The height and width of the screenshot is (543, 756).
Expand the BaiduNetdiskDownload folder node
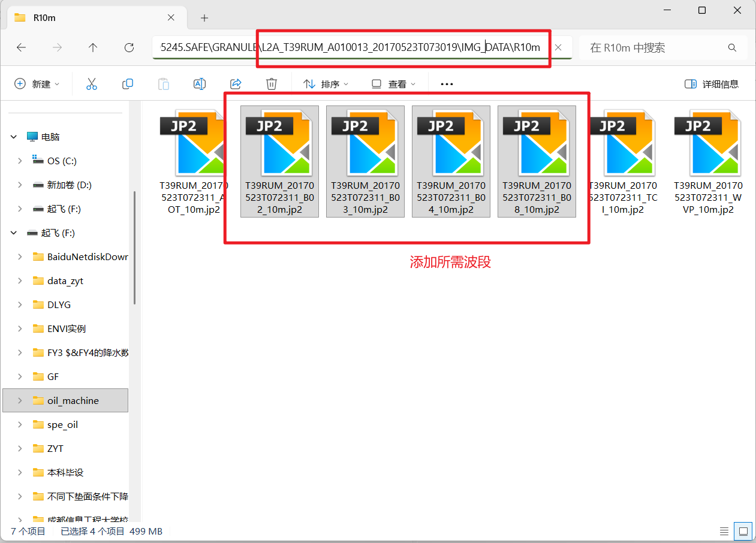(x=20, y=257)
